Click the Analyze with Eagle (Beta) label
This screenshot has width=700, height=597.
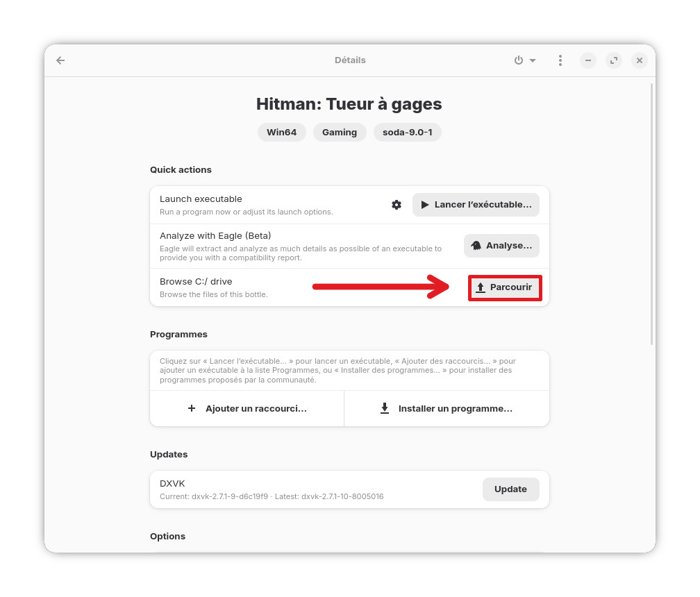point(215,235)
